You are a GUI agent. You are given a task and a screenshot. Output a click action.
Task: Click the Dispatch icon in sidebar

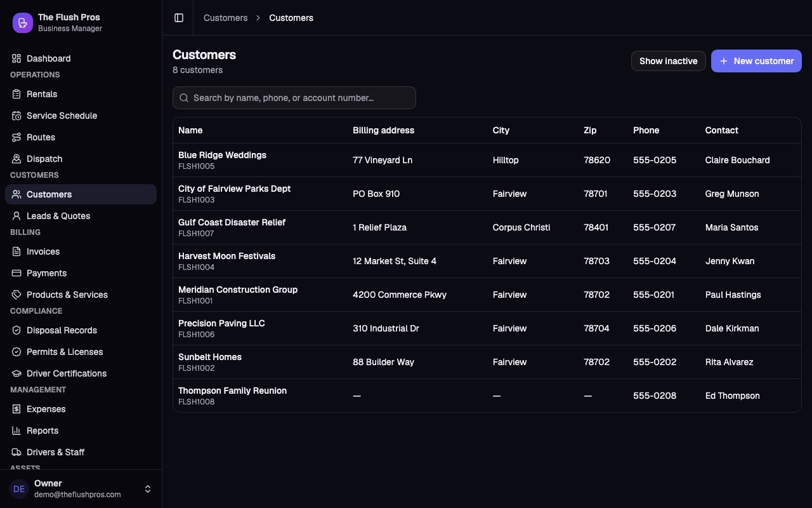tap(16, 159)
